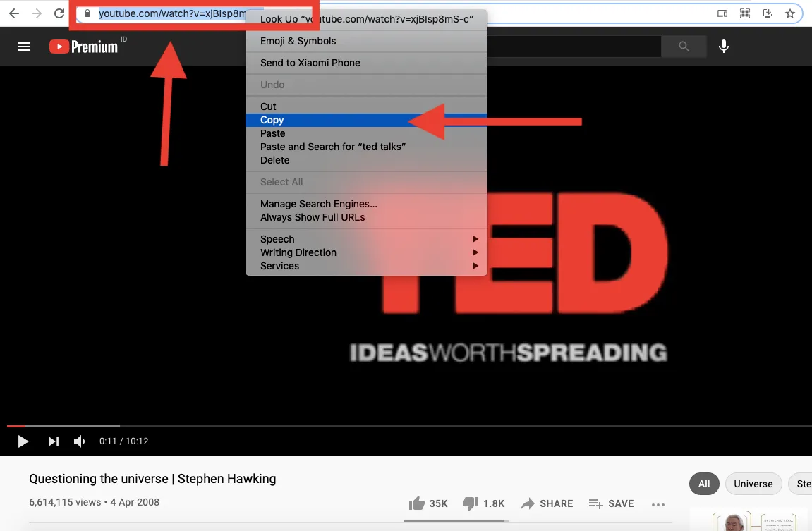Choose Send to Xiaomi Phone

coord(366,63)
